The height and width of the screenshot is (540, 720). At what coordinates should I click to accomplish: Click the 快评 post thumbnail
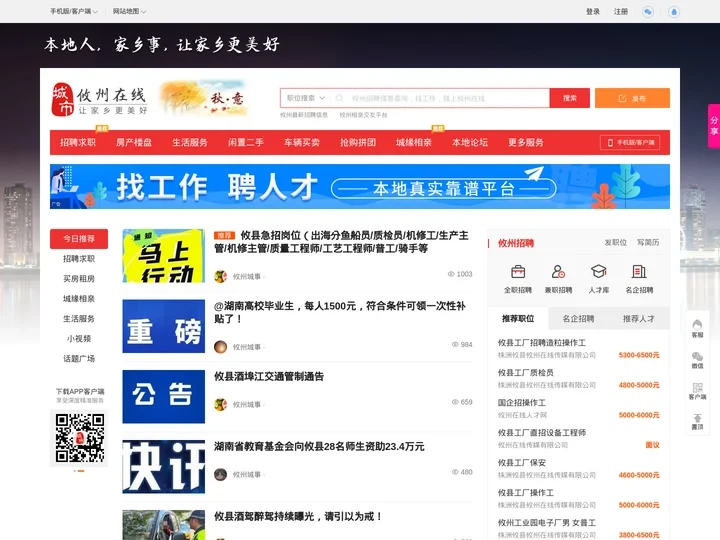pos(163,467)
